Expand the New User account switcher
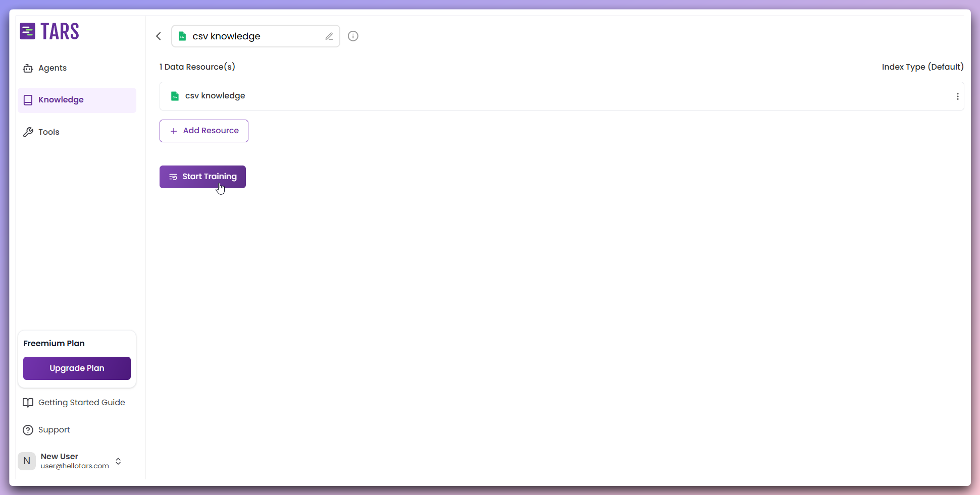Viewport: 980px width, 495px height. pos(118,461)
